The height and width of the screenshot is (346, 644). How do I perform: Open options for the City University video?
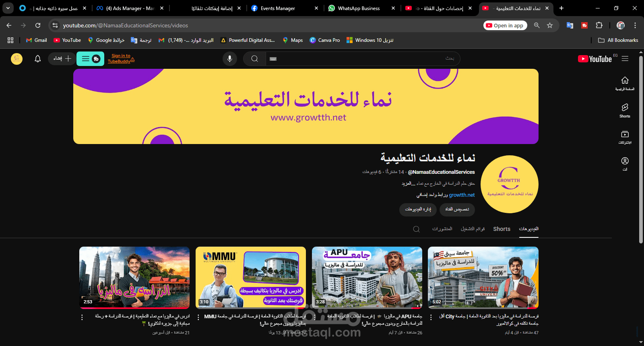[431, 317]
